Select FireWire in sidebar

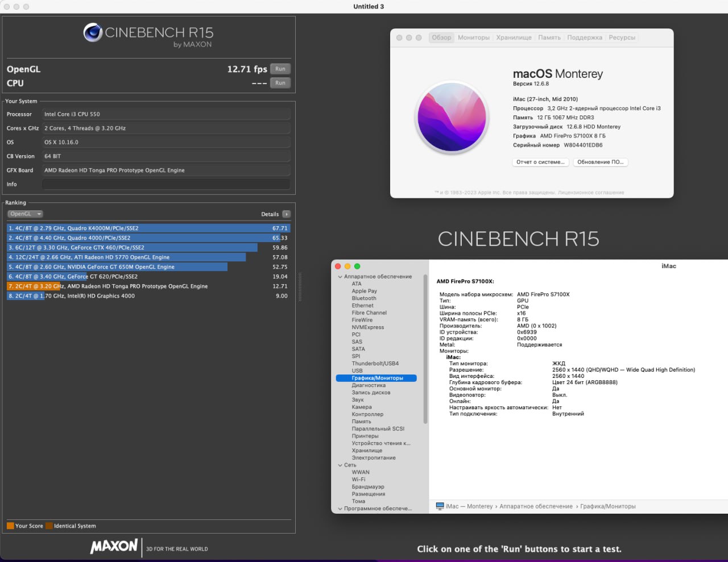[x=362, y=320]
